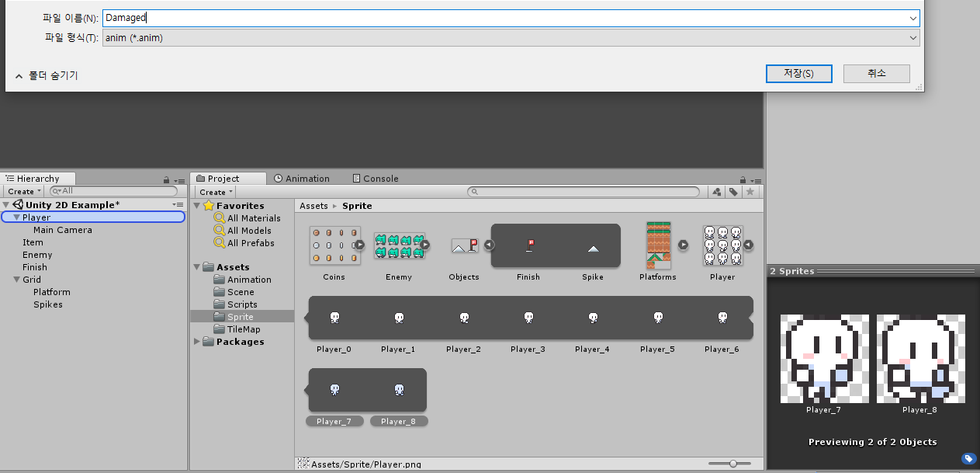This screenshot has width=980, height=473.
Task: Open the Animation folder
Action: [249, 280]
